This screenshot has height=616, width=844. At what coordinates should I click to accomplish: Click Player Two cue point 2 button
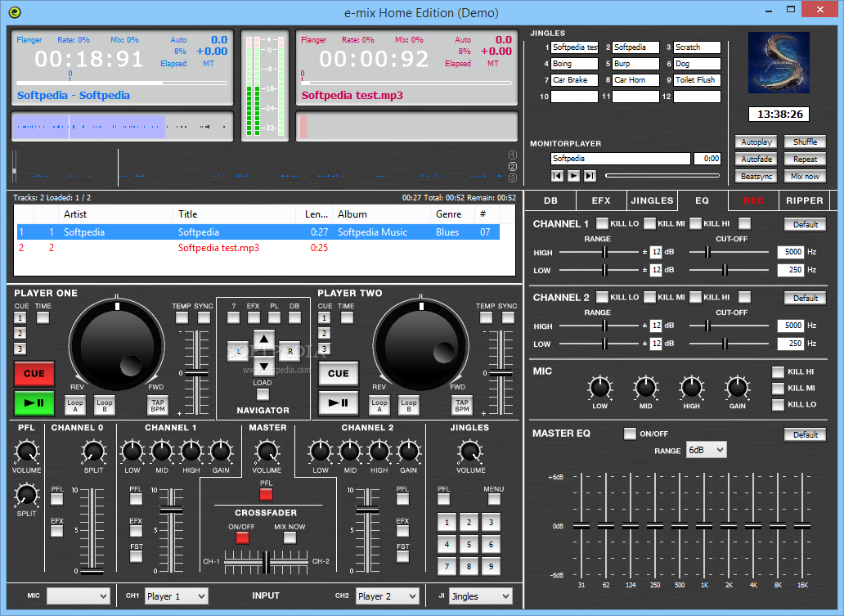(x=324, y=333)
